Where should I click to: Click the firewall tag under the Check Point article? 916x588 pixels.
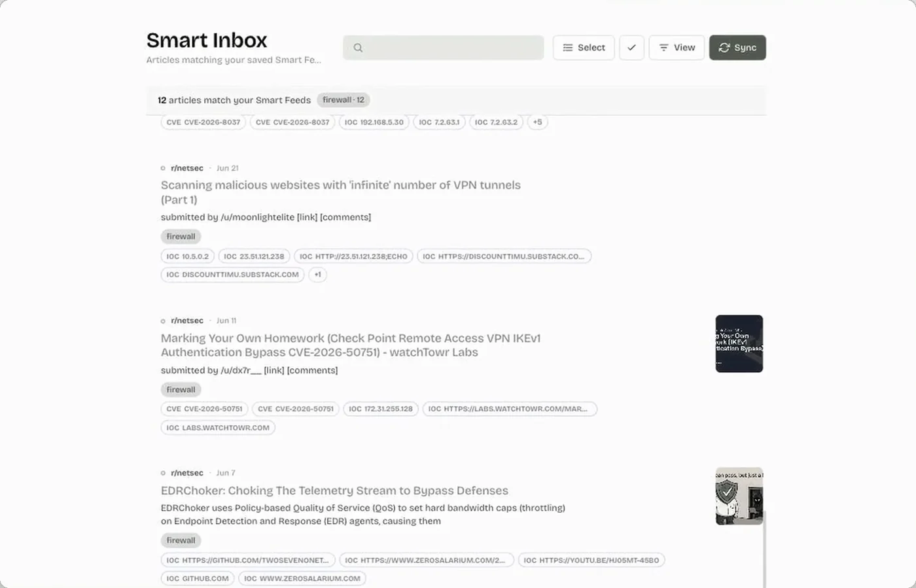tap(181, 390)
